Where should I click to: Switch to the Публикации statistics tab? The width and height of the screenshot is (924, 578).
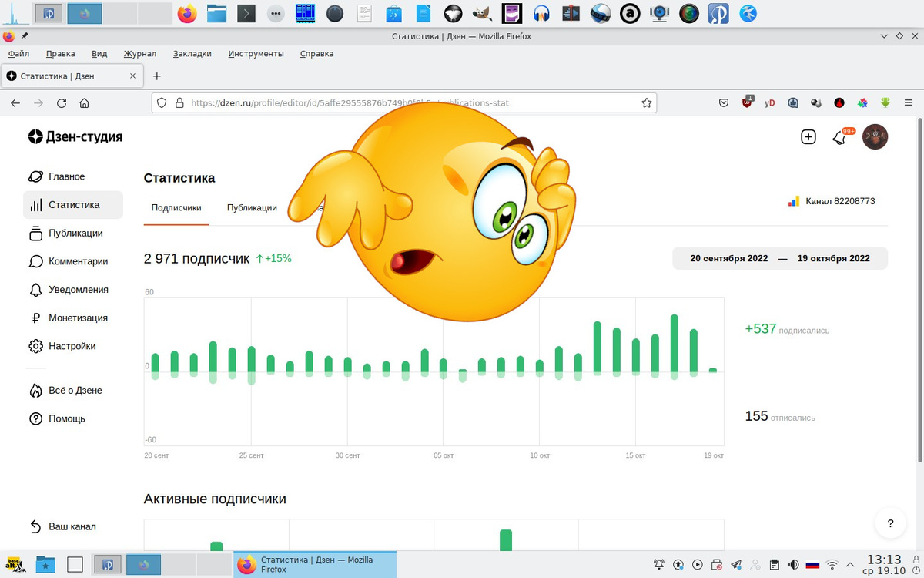(252, 208)
